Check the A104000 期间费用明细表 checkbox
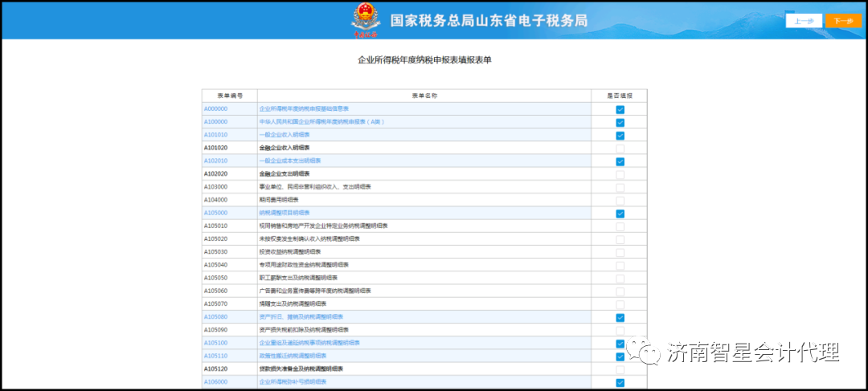This screenshot has height=391, width=868. [x=620, y=200]
